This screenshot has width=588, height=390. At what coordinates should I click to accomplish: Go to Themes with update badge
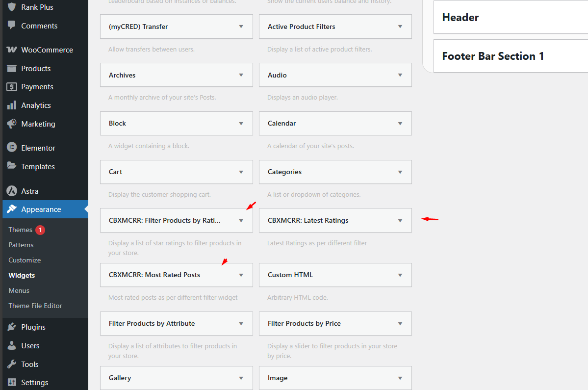(21, 230)
